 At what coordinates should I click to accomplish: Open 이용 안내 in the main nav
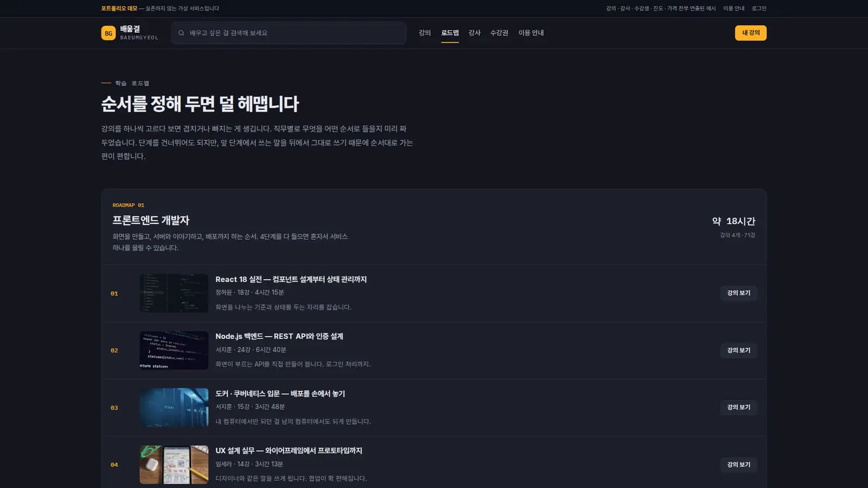531,33
